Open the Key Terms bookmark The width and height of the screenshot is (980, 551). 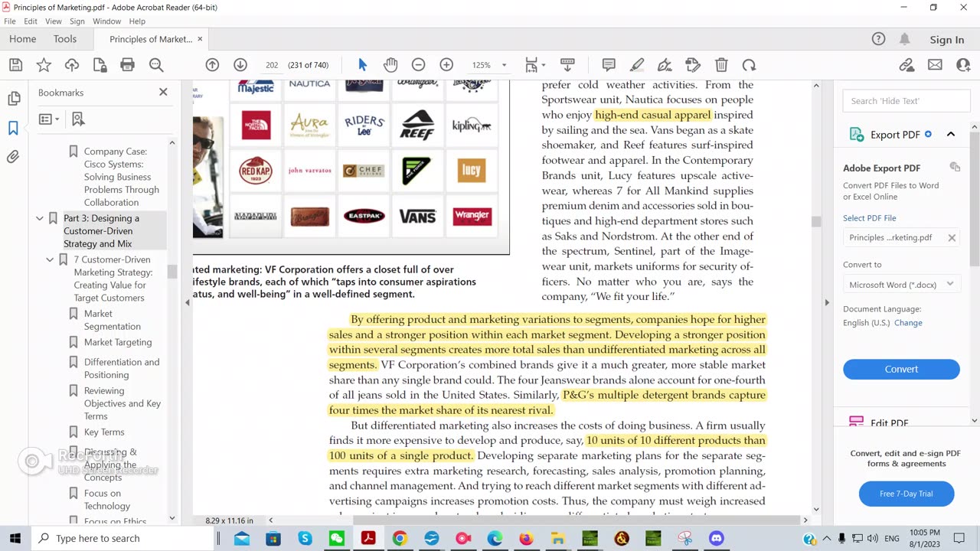click(104, 432)
